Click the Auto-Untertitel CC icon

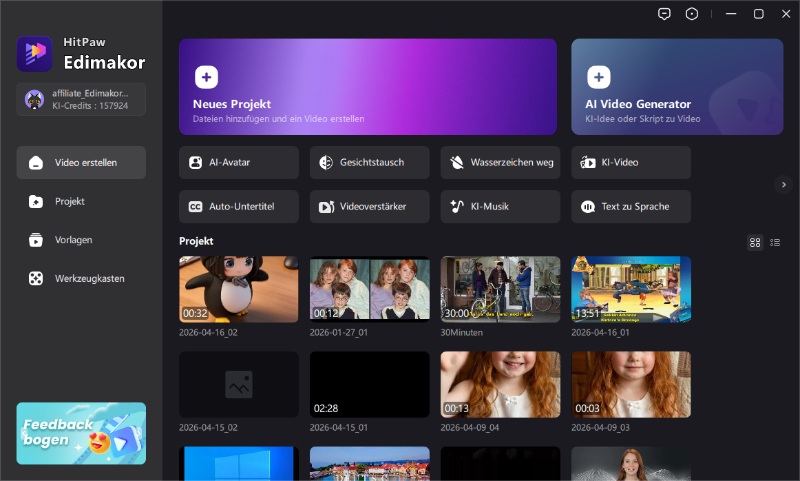195,207
